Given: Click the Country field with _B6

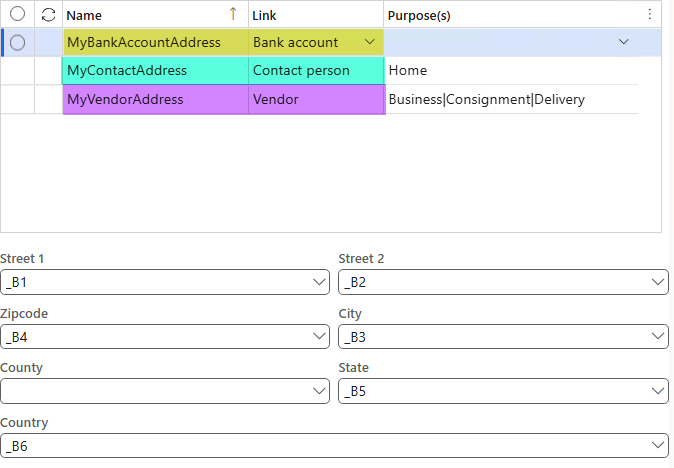Looking at the screenshot, I should click(x=334, y=445).
